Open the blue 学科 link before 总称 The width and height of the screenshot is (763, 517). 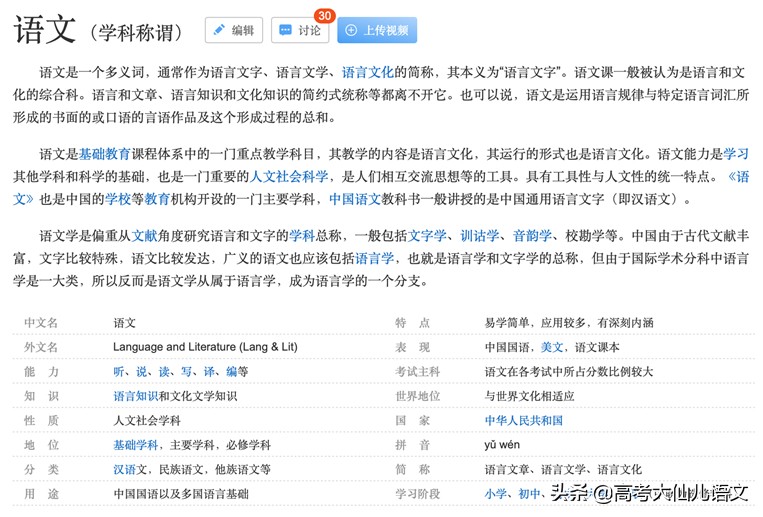[302, 236]
